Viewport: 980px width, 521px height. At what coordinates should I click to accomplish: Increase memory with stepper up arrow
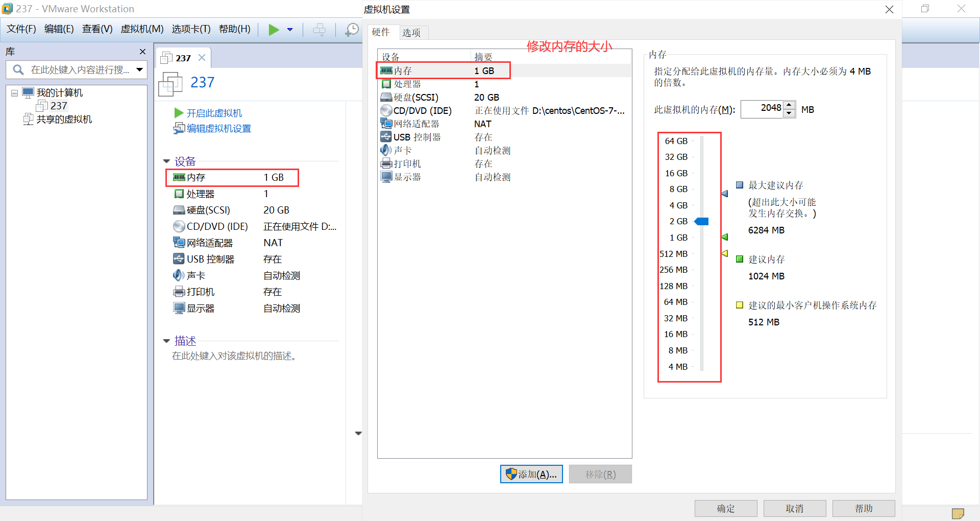[789, 105]
